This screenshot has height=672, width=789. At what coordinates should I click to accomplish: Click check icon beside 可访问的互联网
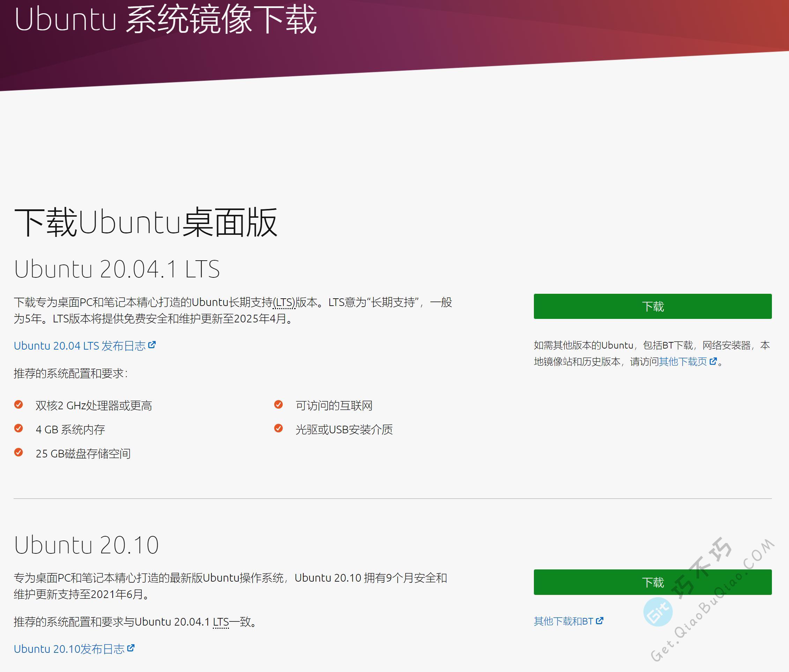pyautogui.click(x=278, y=404)
